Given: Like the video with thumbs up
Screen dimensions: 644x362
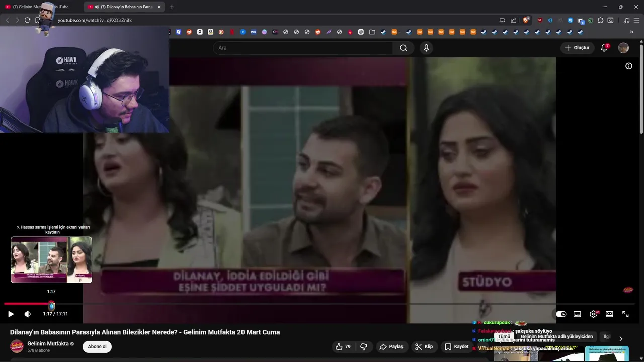Looking at the screenshot, I should pyautogui.click(x=343, y=346).
